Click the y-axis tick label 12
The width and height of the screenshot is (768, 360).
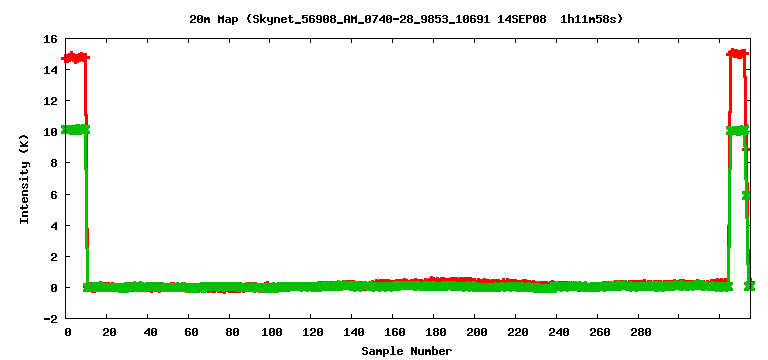click(51, 100)
